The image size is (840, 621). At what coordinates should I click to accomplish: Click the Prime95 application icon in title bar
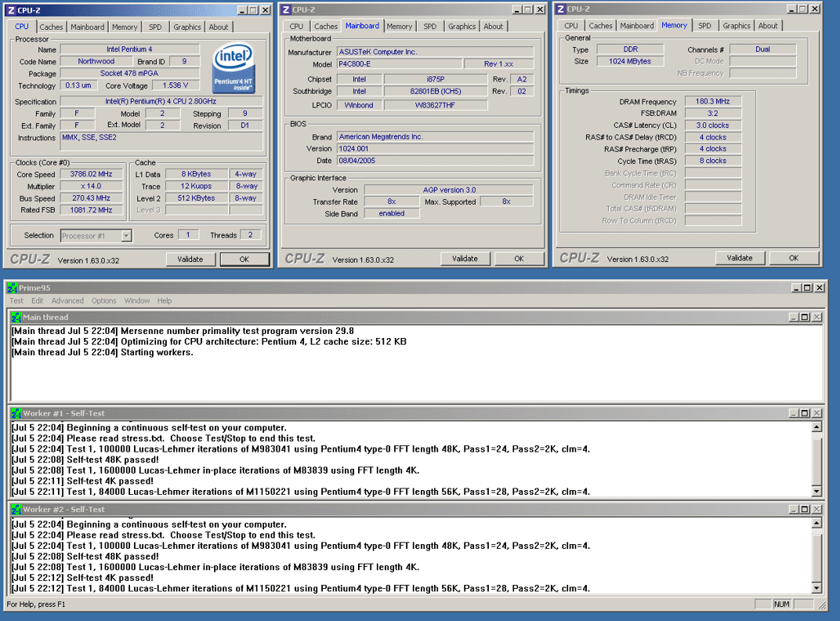(x=13, y=288)
